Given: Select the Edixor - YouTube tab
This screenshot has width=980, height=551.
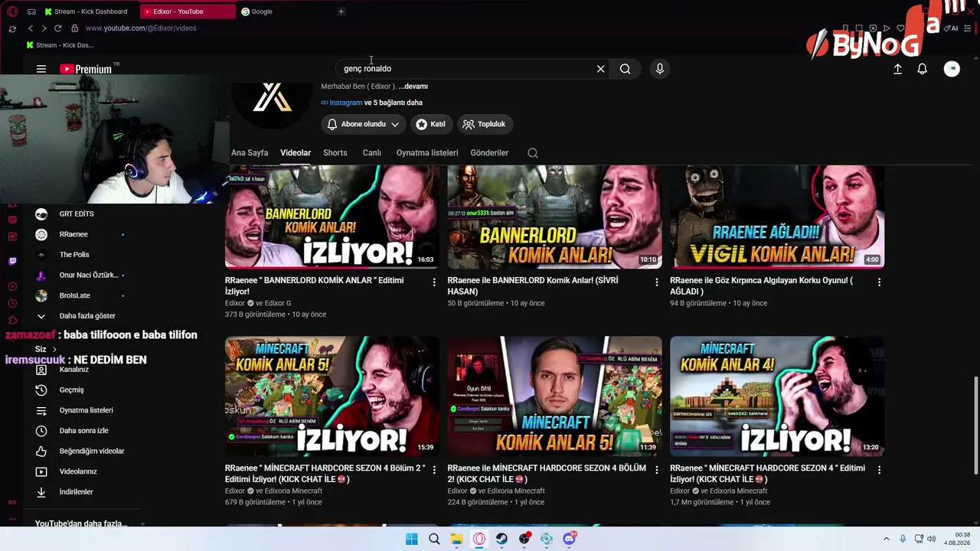Looking at the screenshot, I should pyautogui.click(x=188, y=11).
